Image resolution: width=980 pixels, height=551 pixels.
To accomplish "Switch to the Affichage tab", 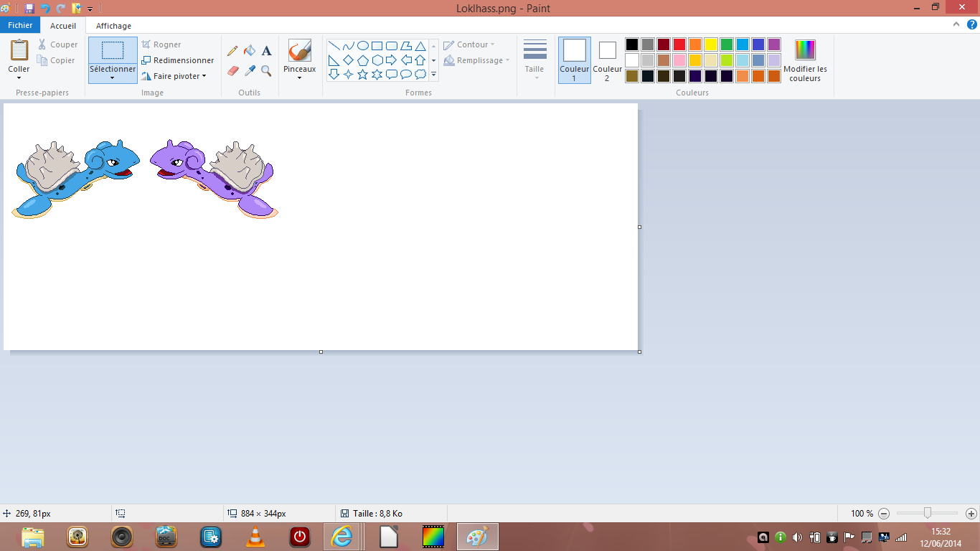I will 113,26.
